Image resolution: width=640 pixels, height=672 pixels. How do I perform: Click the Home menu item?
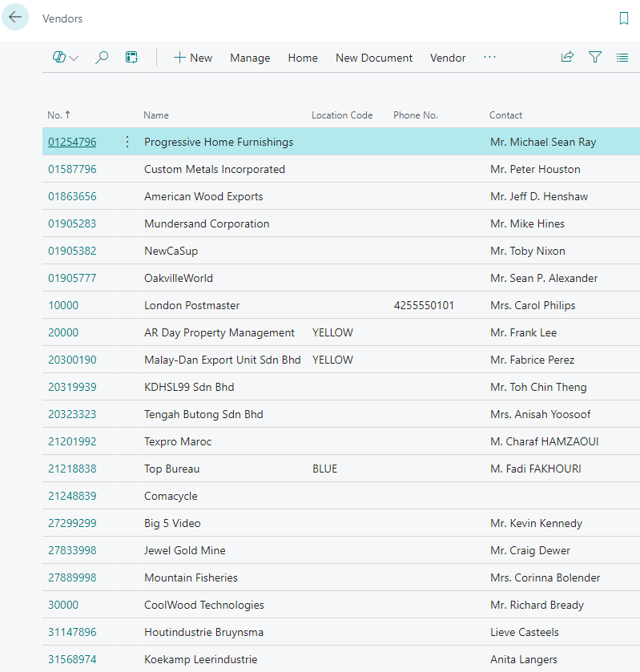(x=303, y=58)
